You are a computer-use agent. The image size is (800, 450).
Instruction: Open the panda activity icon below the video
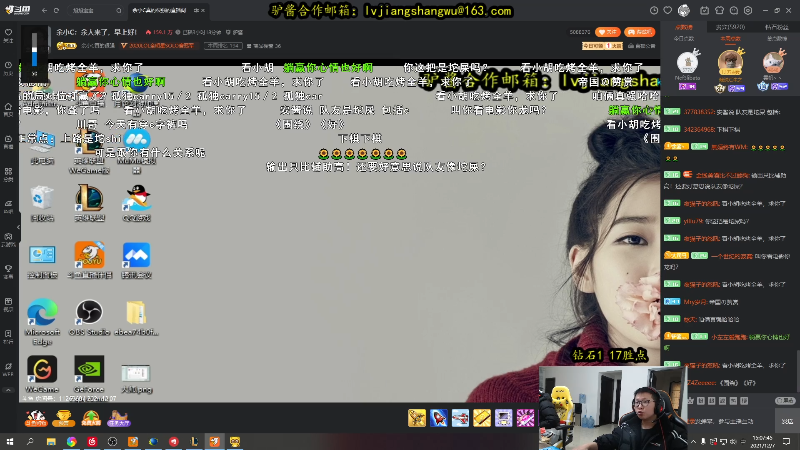pos(36,418)
